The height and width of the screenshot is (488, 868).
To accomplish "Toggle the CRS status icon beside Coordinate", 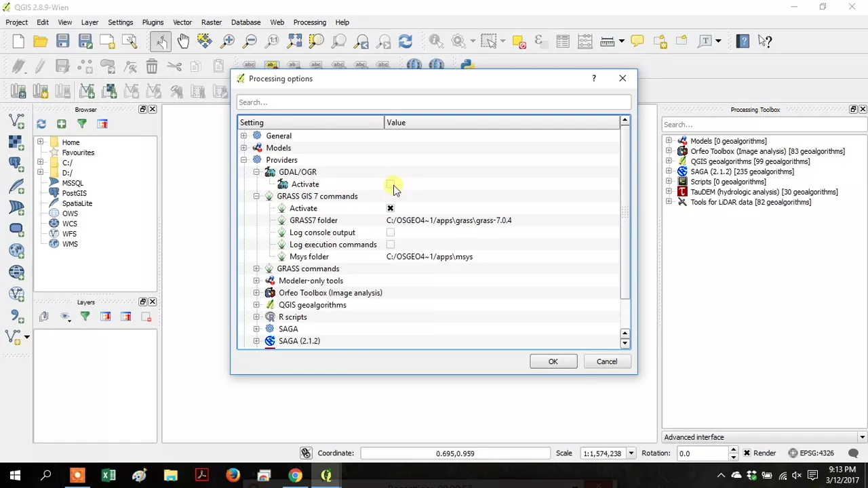I will click(306, 453).
